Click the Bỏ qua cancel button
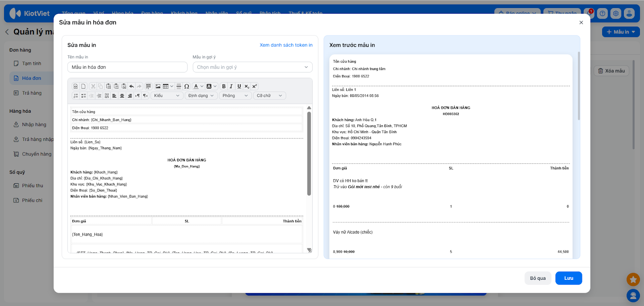The height and width of the screenshot is (306, 644). click(x=538, y=278)
